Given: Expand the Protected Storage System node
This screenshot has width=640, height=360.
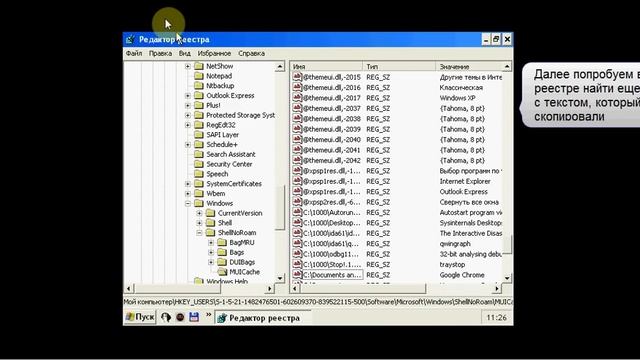Looking at the screenshot, I should (188, 115).
